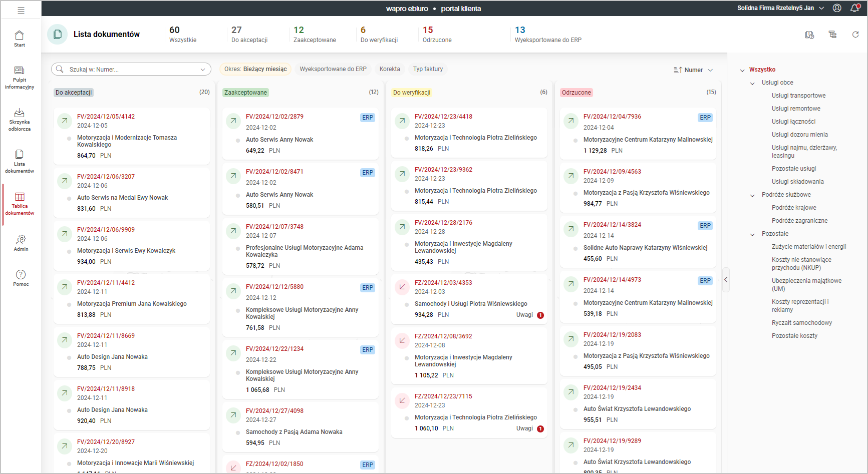Select Podróże zagraniczne category
The image size is (868, 474).
tap(799, 221)
